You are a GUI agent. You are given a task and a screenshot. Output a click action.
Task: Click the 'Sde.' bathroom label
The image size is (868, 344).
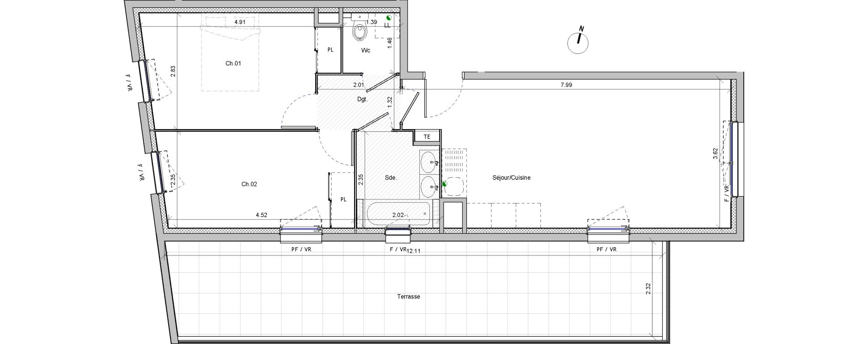coord(391,178)
